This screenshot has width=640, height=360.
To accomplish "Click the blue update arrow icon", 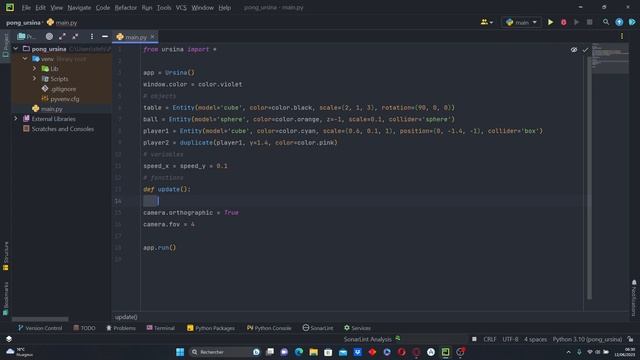I will click(619, 22).
